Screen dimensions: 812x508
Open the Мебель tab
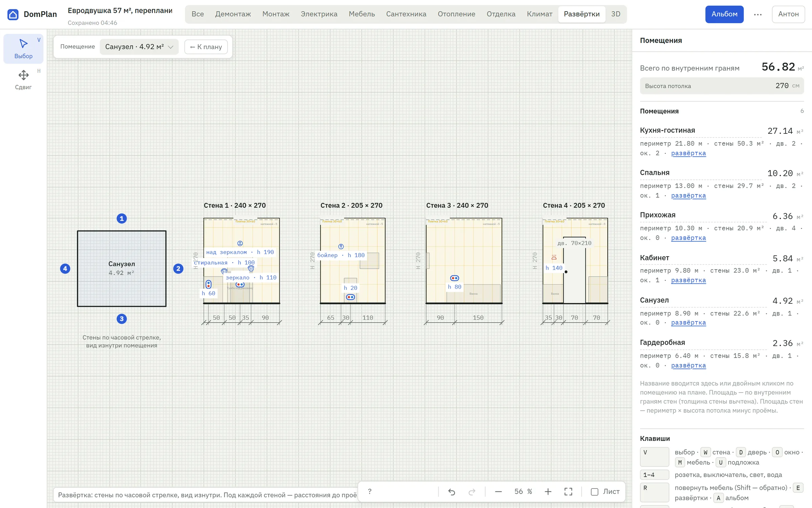362,14
